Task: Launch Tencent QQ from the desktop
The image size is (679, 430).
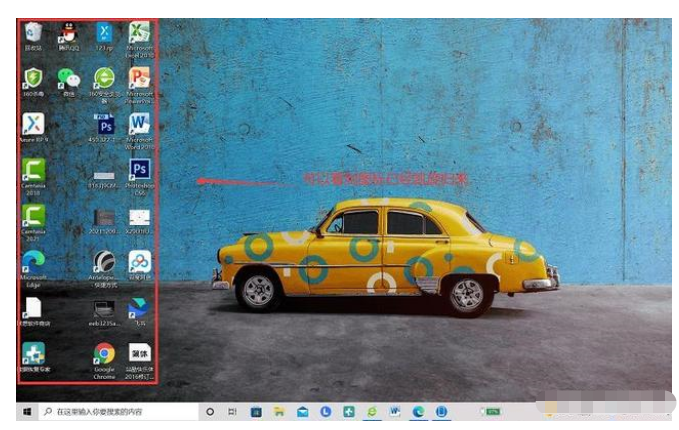Action: (68, 33)
